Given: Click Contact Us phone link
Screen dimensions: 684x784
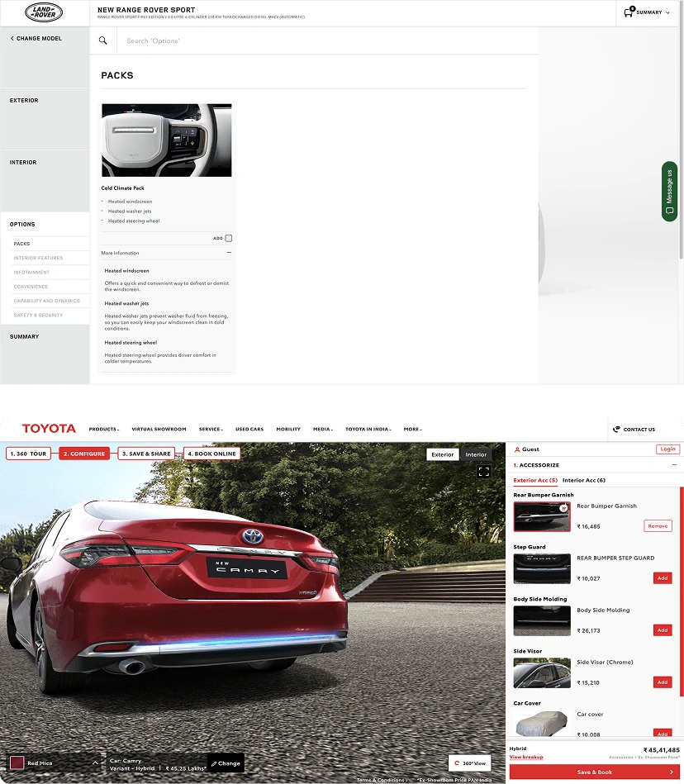Looking at the screenshot, I should pyautogui.click(x=634, y=429).
